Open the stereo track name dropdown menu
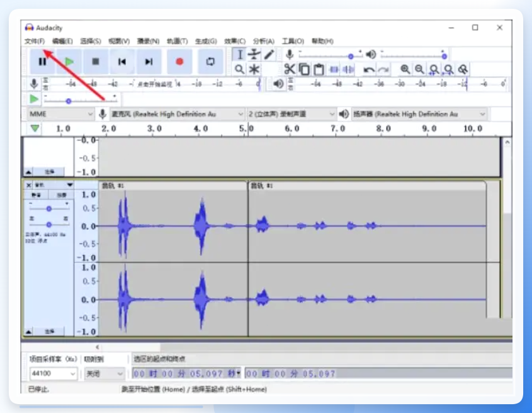The width and height of the screenshot is (532, 413). click(x=54, y=185)
